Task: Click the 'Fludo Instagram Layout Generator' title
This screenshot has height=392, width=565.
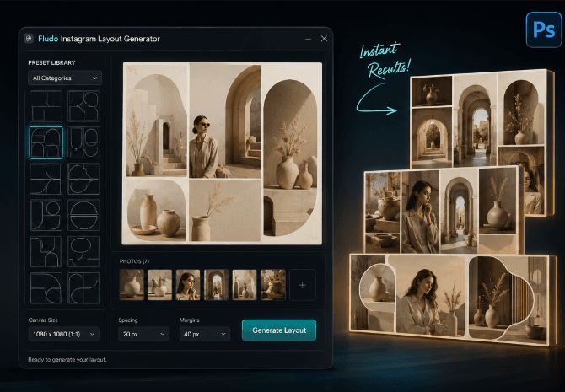Action: [x=100, y=39]
